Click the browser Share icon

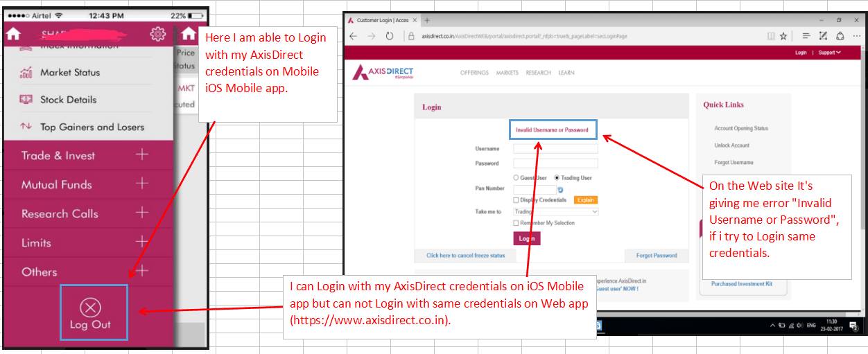click(840, 36)
